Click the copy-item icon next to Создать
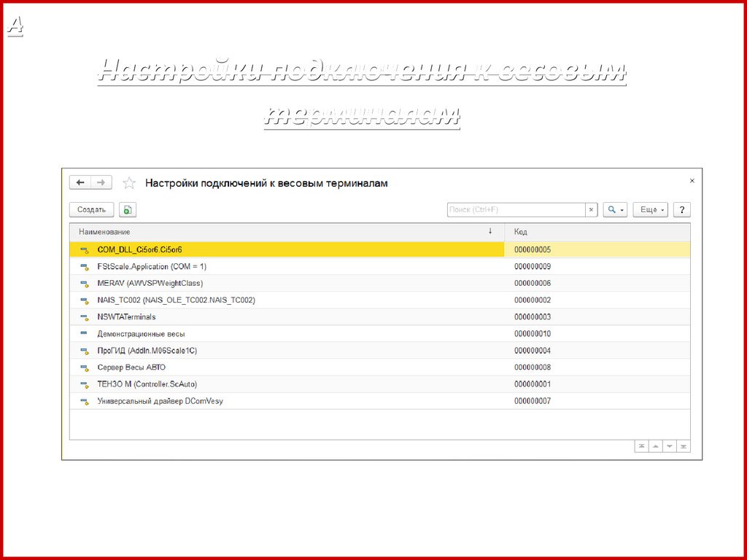Image resolution: width=747 pixels, height=560 pixels. 128,210
